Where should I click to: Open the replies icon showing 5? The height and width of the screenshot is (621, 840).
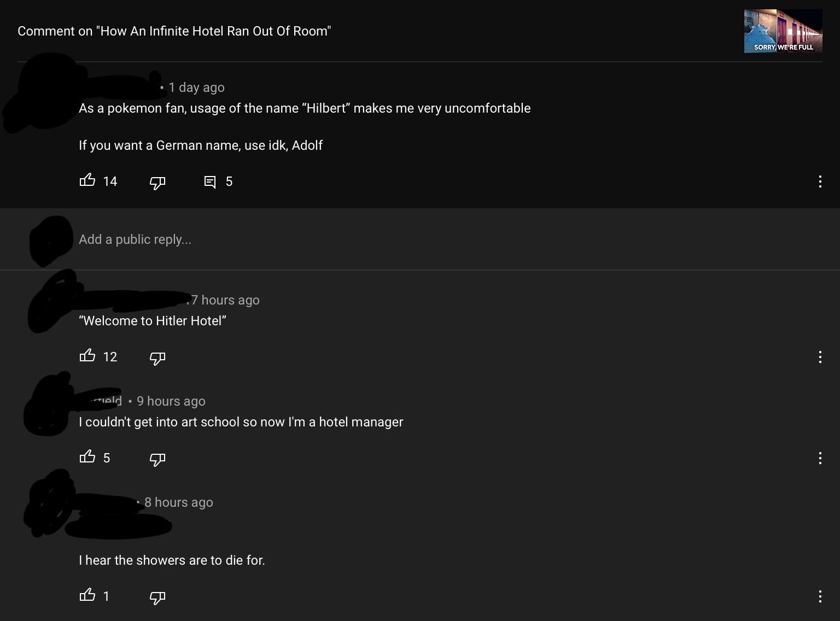click(x=210, y=181)
